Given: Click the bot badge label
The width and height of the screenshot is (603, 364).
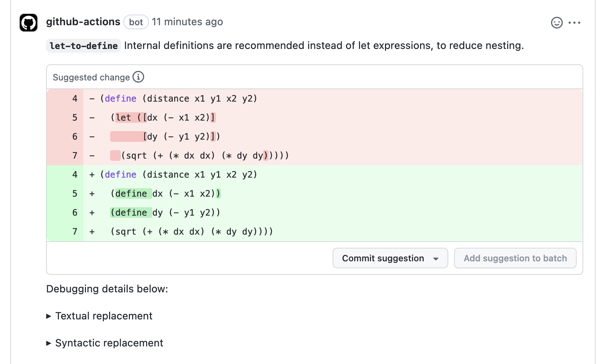Looking at the screenshot, I should point(136,22).
